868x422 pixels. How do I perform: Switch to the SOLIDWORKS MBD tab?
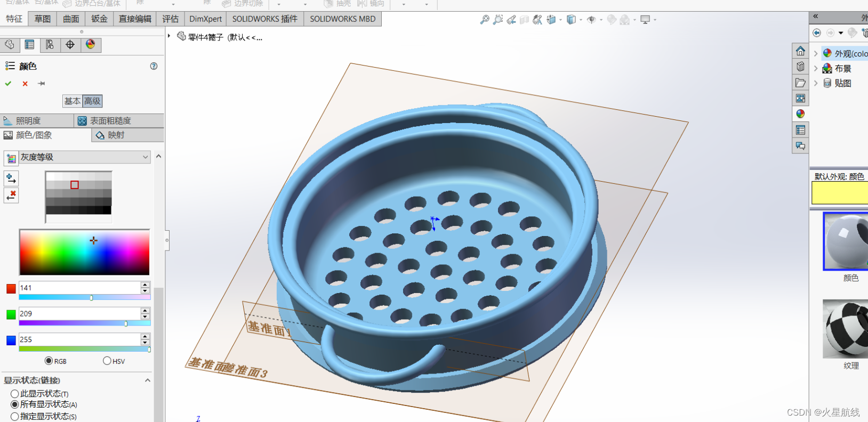coord(343,19)
